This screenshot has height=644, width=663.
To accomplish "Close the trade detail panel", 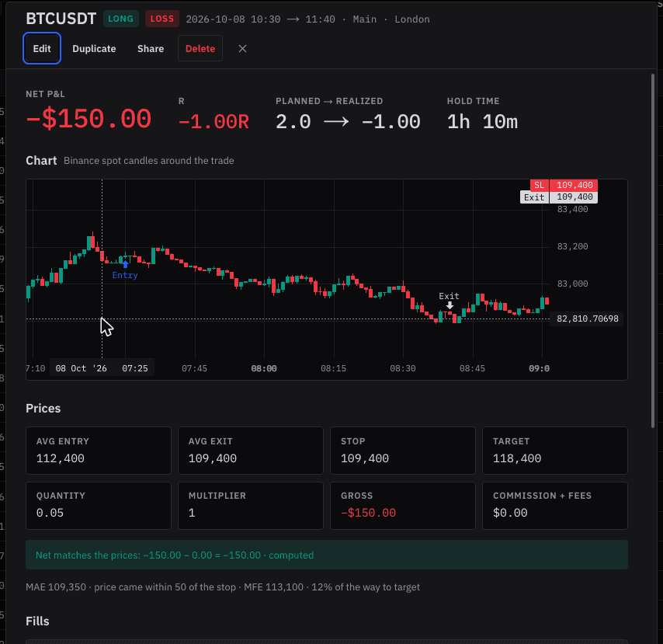I will (x=242, y=49).
